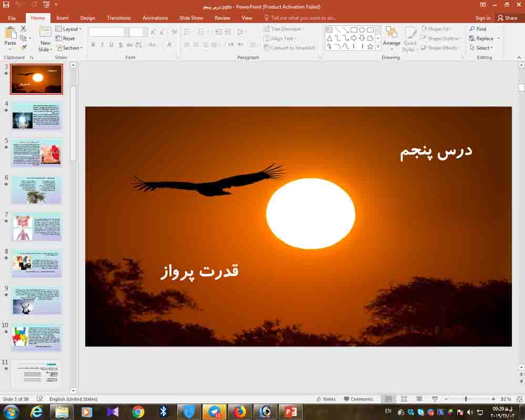
Task: Click the Quick Styles icon
Action: (x=410, y=34)
